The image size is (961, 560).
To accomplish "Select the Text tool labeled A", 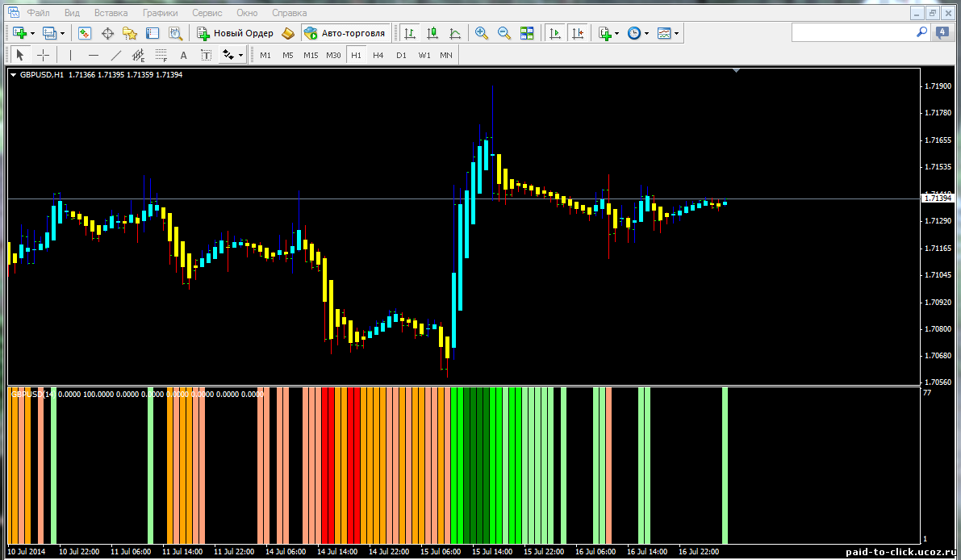I will (x=183, y=55).
